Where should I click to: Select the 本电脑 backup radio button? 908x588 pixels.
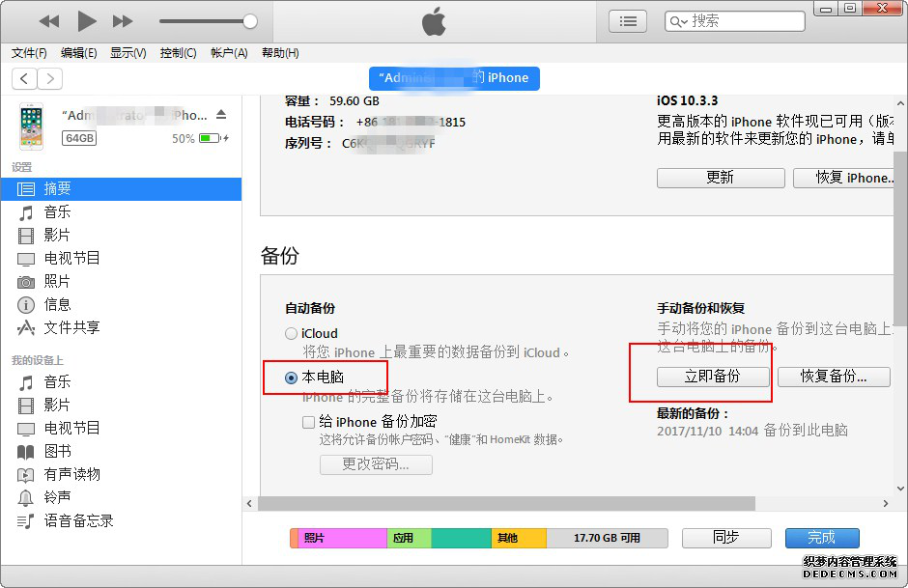tap(292, 378)
